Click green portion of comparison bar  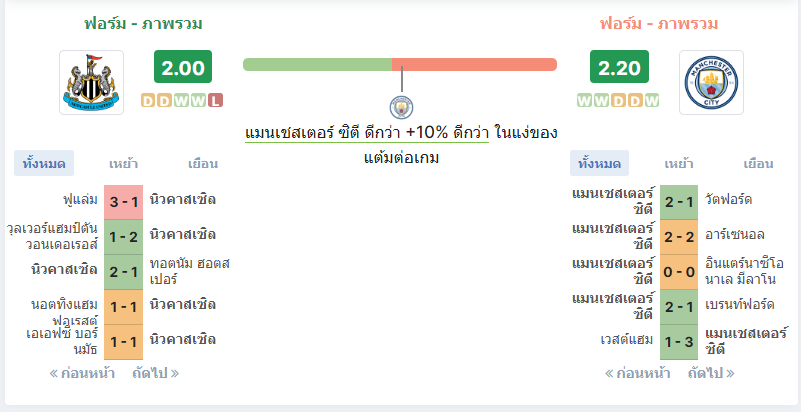(x=317, y=64)
